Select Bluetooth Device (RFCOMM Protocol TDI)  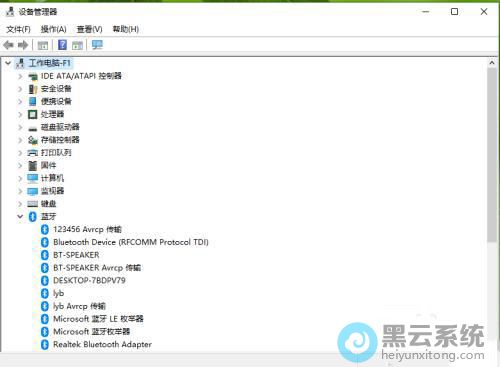click(131, 242)
